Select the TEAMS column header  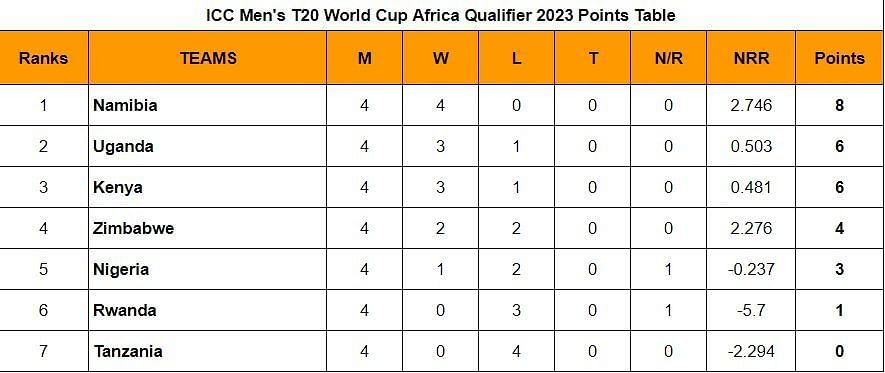coord(208,58)
